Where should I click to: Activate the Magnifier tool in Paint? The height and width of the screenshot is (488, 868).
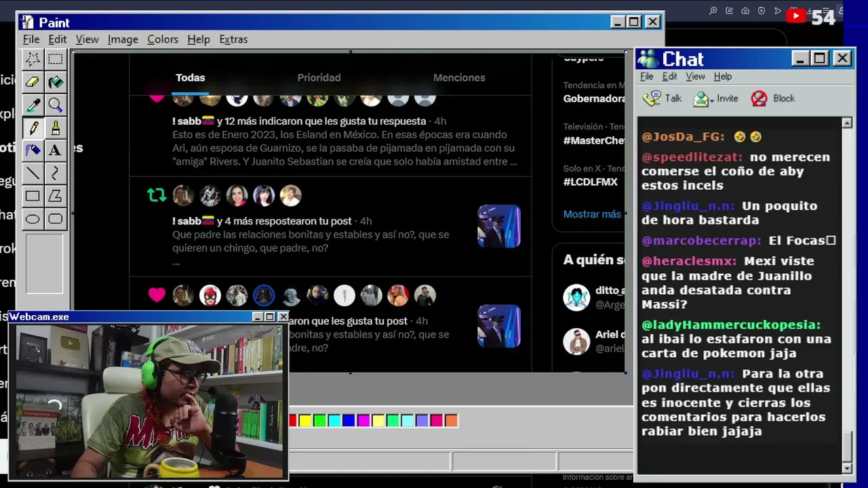pyautogui.click(x=56, y=105)
